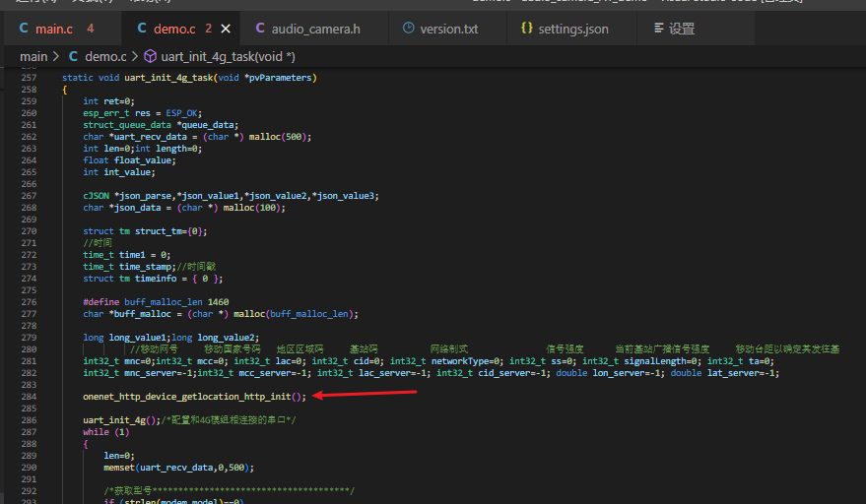The width and height of the screenshot is (866, 504).
Task: Switch to the main.c editor tab
Action: [x=56, y=29]
